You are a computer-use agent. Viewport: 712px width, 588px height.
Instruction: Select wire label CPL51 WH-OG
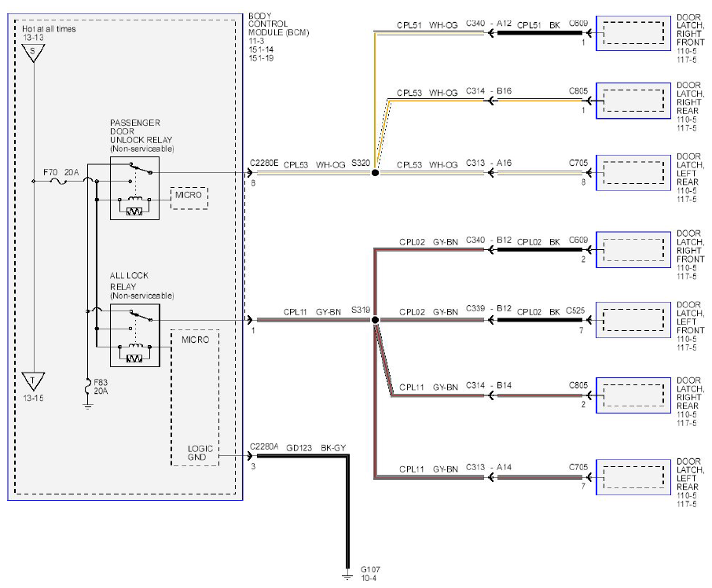[x=428, y=25]
